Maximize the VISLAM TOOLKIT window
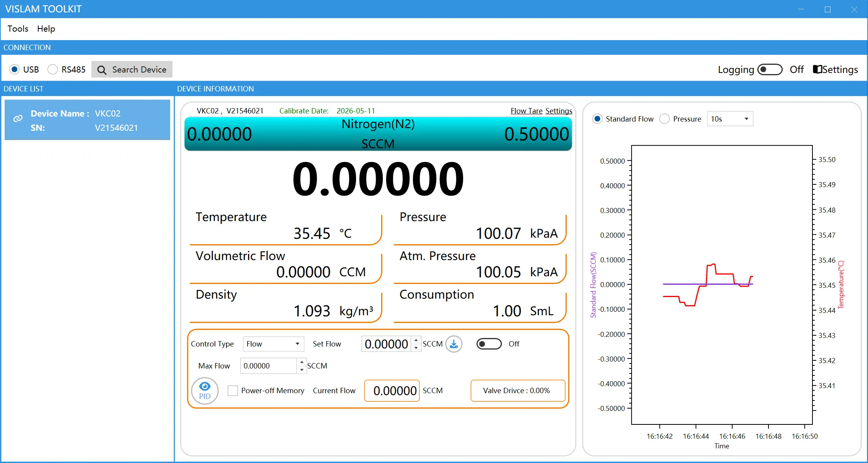This screenshot has width=868, height=463. click(827, 9)
